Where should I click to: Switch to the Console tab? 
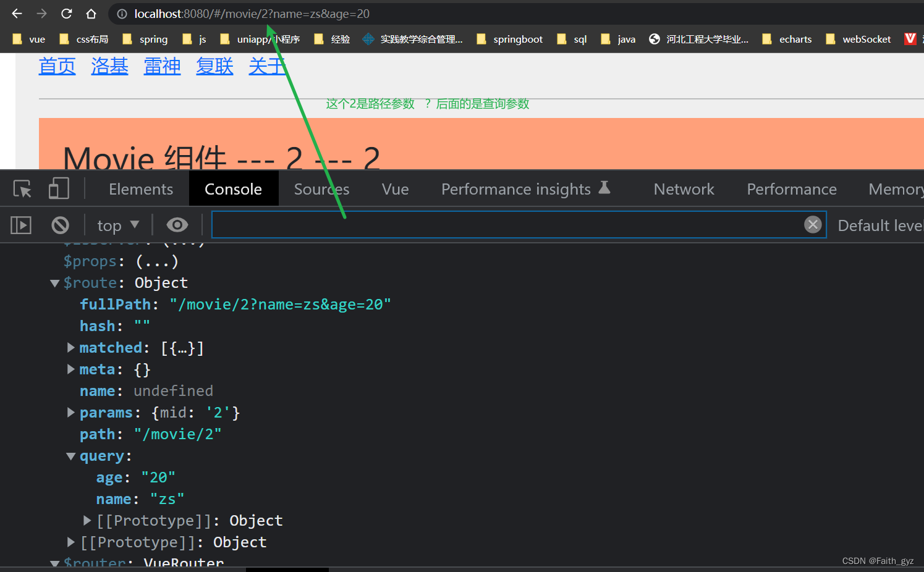[233, 189]
